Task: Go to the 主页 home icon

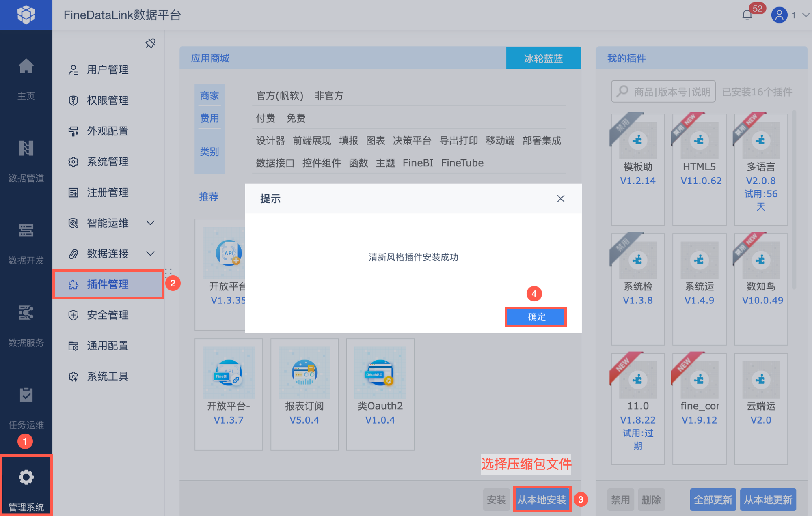Action: 26,67
